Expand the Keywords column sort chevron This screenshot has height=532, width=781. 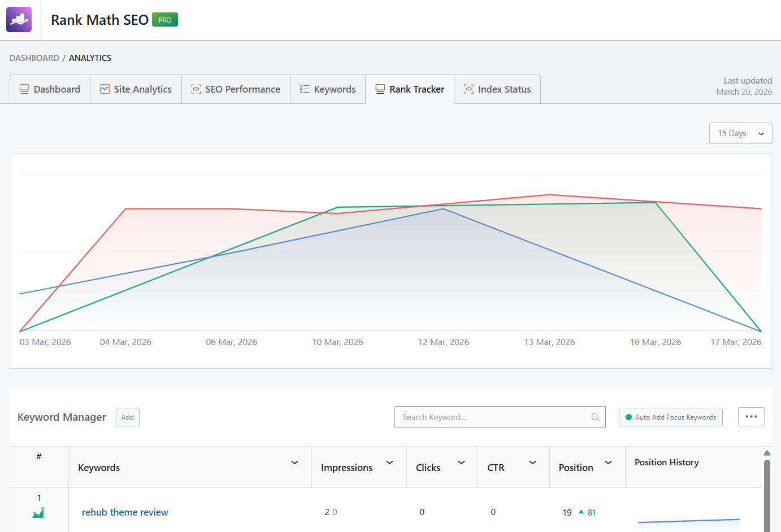click(x=294, y=463)
